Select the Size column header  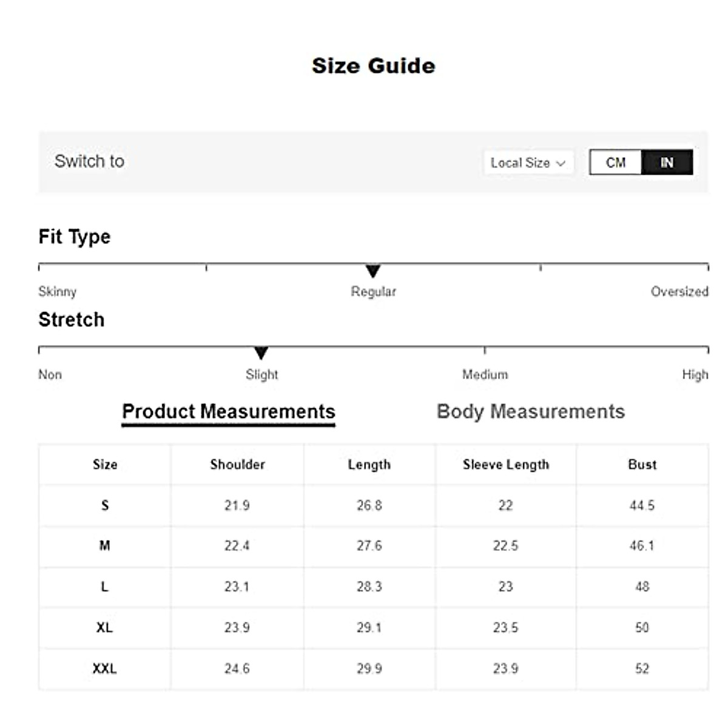105,465
